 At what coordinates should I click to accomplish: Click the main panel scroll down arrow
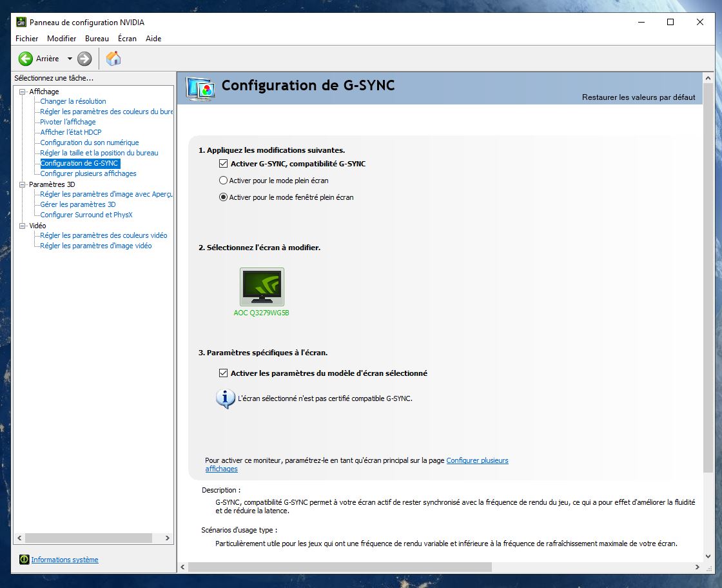point(708,556)
